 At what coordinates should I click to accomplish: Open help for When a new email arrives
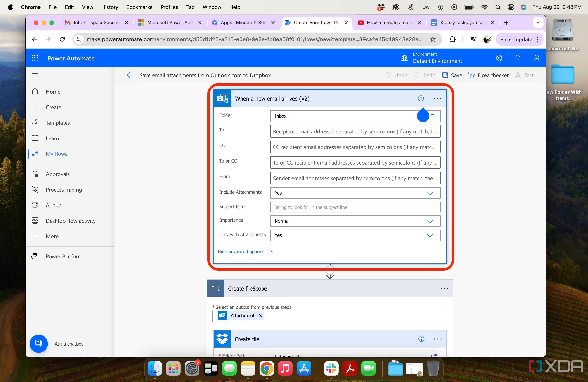[421, 98]
